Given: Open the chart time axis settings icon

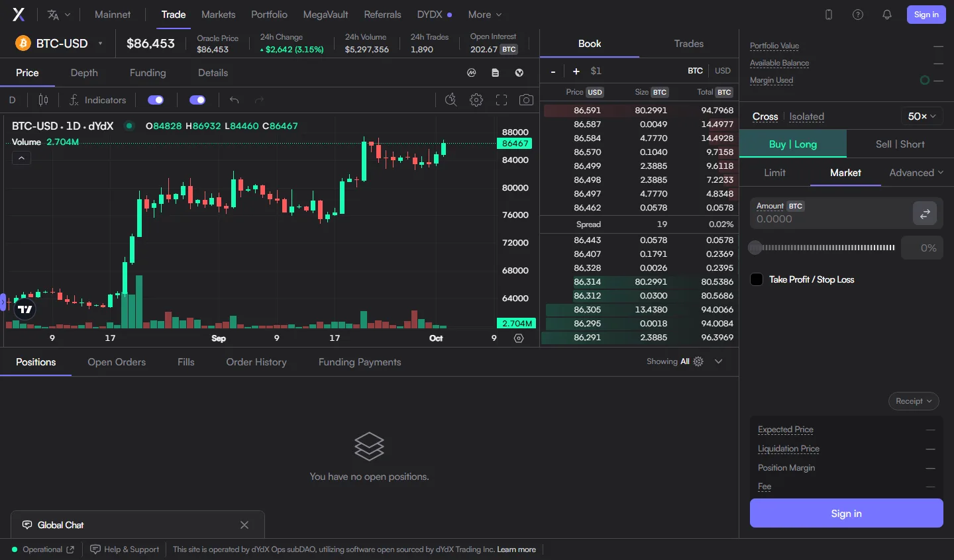Looking at the screenshot, I should pos(519,338).
